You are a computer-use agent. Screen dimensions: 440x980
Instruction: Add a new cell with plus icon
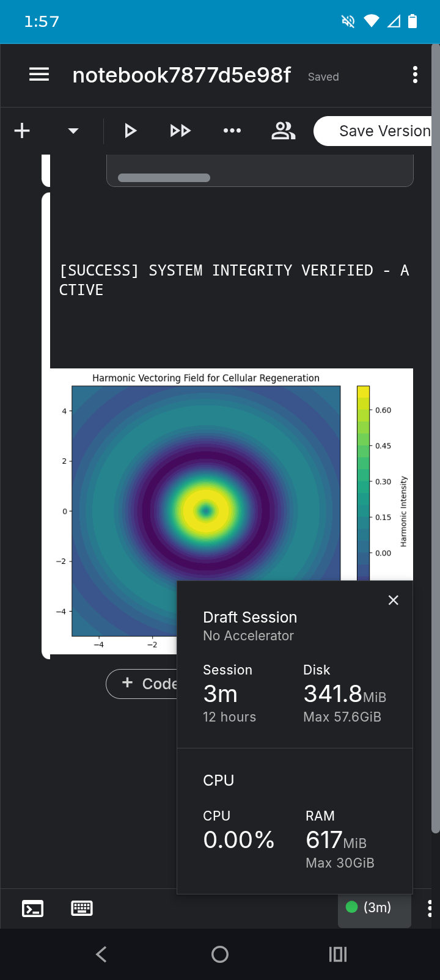click(x=22, y=131)
